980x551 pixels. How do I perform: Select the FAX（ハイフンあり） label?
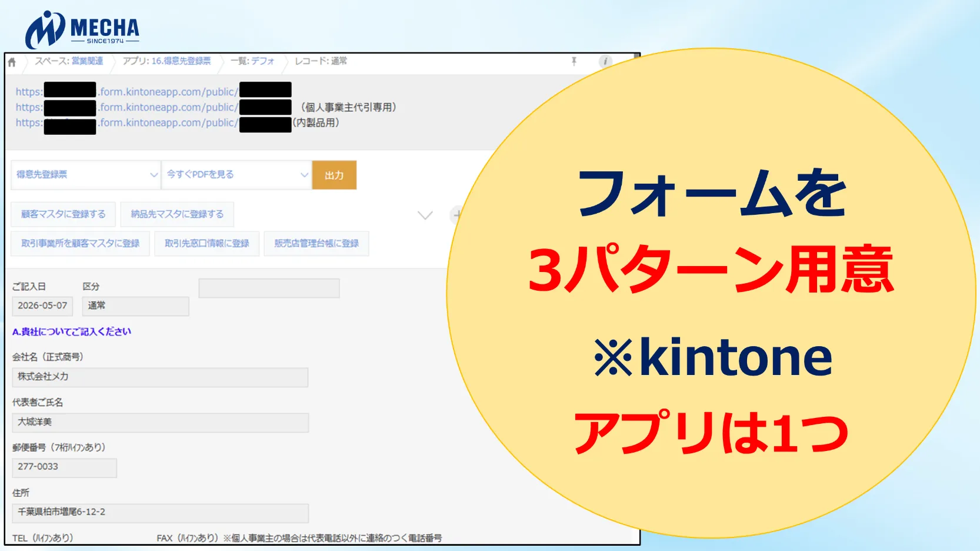point(187,538)
